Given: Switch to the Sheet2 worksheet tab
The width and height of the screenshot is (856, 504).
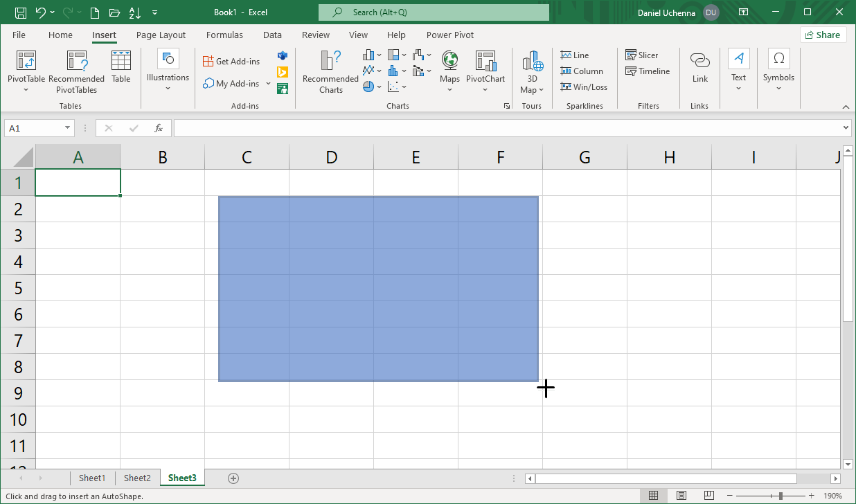Looking at the screenshot, I should pyautogui.click(x=137, y=478).
